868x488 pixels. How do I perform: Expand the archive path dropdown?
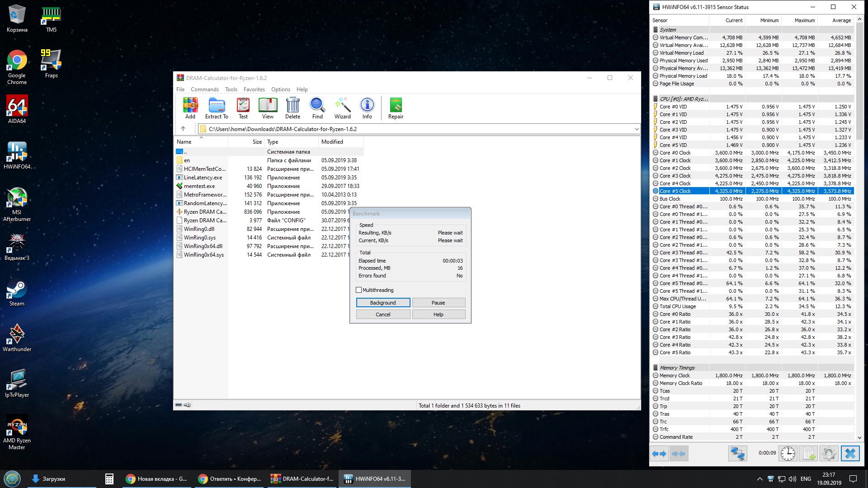[637, 129]
